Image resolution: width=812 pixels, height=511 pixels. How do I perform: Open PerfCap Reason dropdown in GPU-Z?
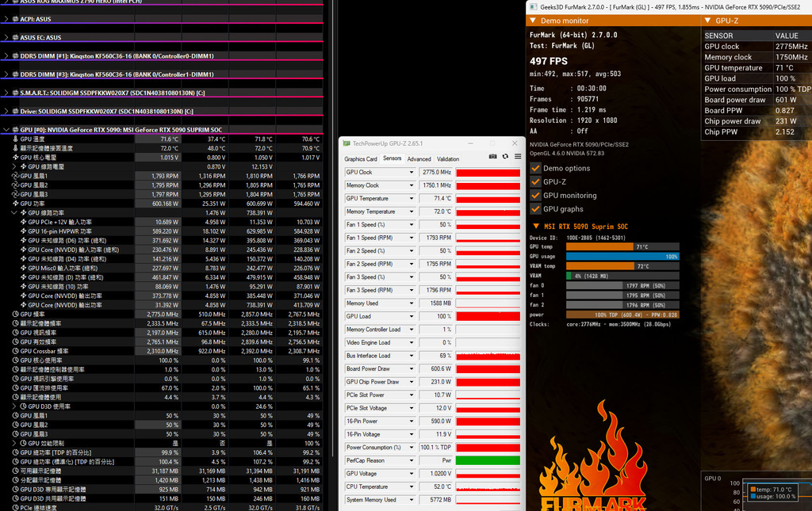tap(412, 460)
